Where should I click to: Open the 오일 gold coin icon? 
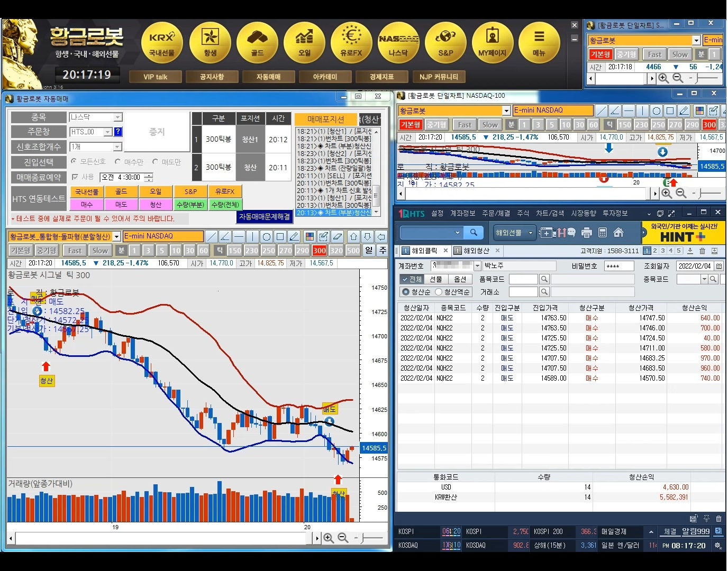304,43
